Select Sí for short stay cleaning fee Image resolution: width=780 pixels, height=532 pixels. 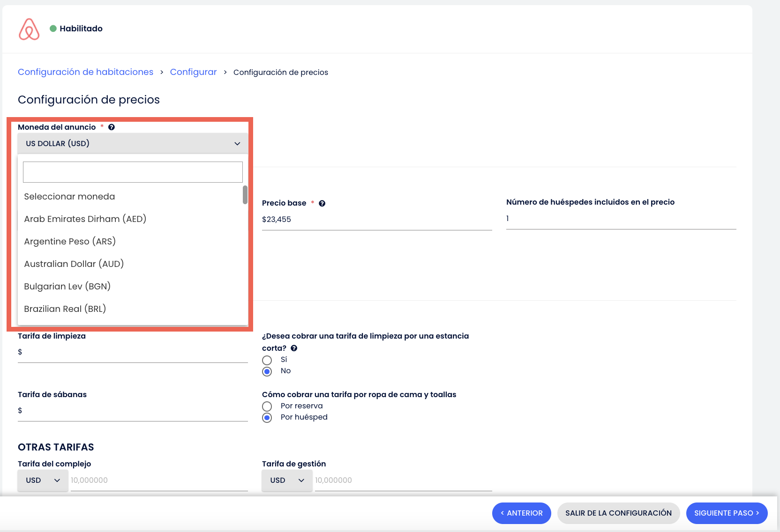267,360
